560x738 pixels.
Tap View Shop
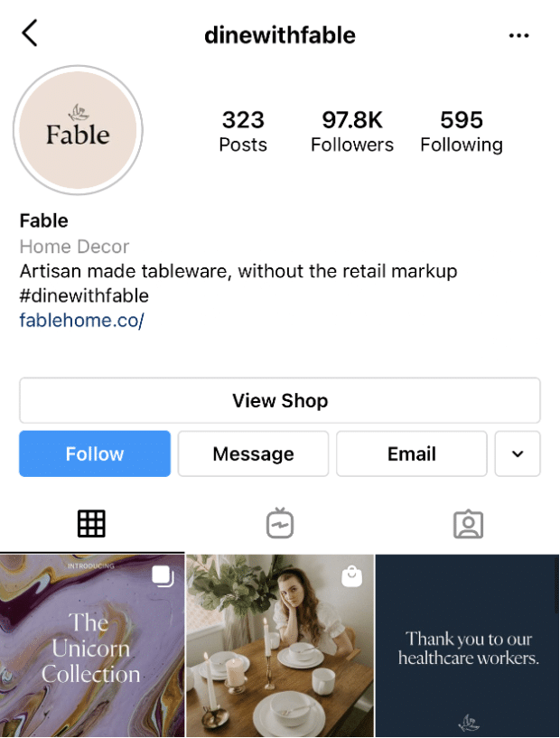pyautogui.click(x=279, y=400)
